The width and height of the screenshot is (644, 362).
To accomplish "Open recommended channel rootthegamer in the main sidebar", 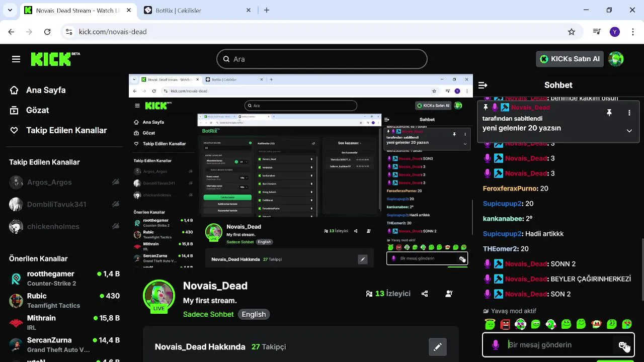I will [64, 278].
